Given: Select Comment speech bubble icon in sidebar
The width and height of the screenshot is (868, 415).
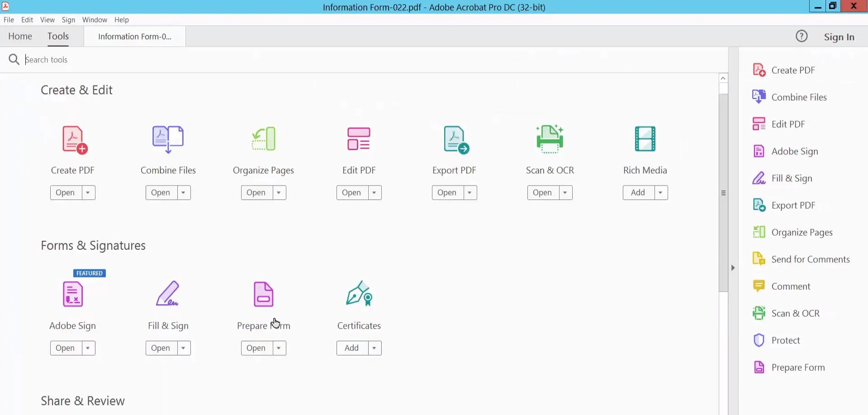Looking at the screenshot, I should point(759,286).
